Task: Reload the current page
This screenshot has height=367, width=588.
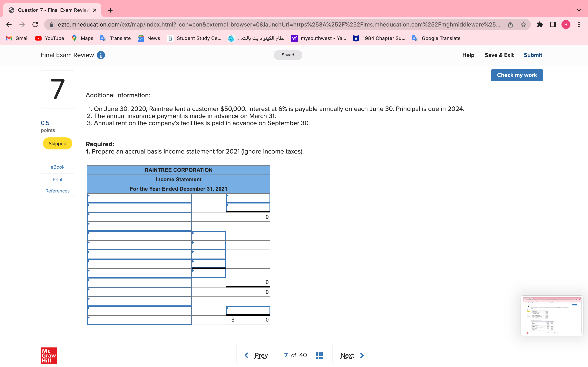Action: pyautogui.click(x=35, y=24)
